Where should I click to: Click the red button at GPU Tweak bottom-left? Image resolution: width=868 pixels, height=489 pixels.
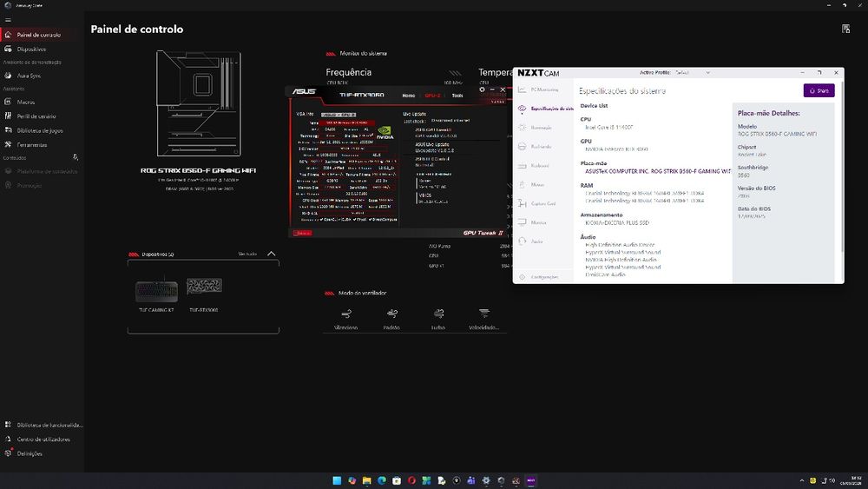302,233
